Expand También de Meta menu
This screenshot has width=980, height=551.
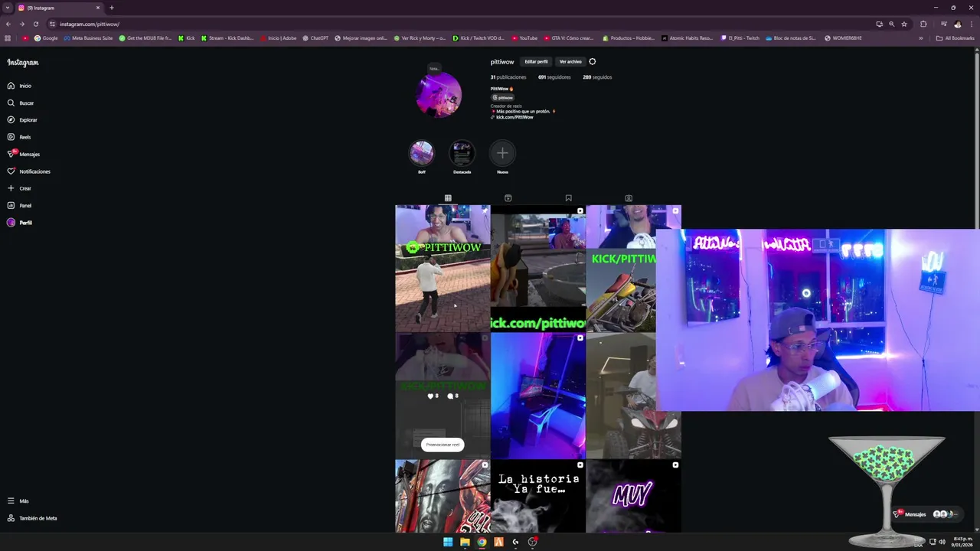[x=32, y=518]
